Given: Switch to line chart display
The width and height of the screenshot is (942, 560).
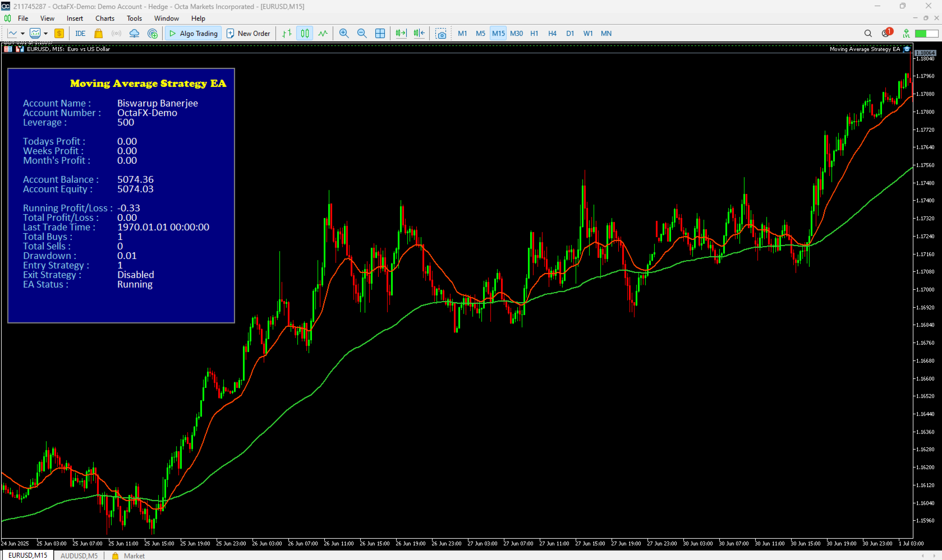Looking at the screenshot, I should tap(323, 34).
